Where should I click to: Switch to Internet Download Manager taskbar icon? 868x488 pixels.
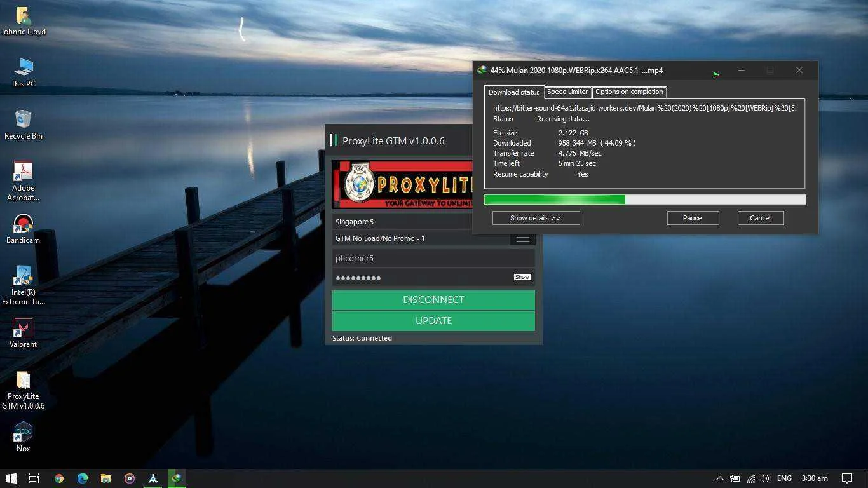pos(177,478)
